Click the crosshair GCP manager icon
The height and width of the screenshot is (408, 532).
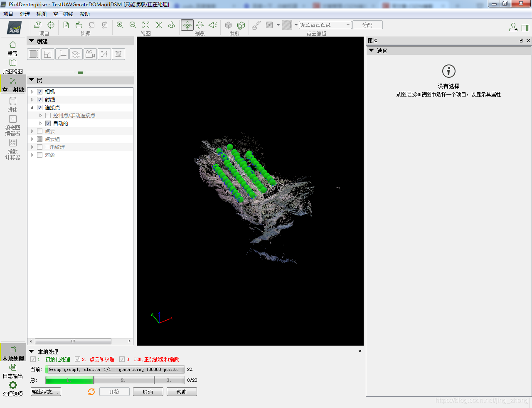click(x=51, y=25)
